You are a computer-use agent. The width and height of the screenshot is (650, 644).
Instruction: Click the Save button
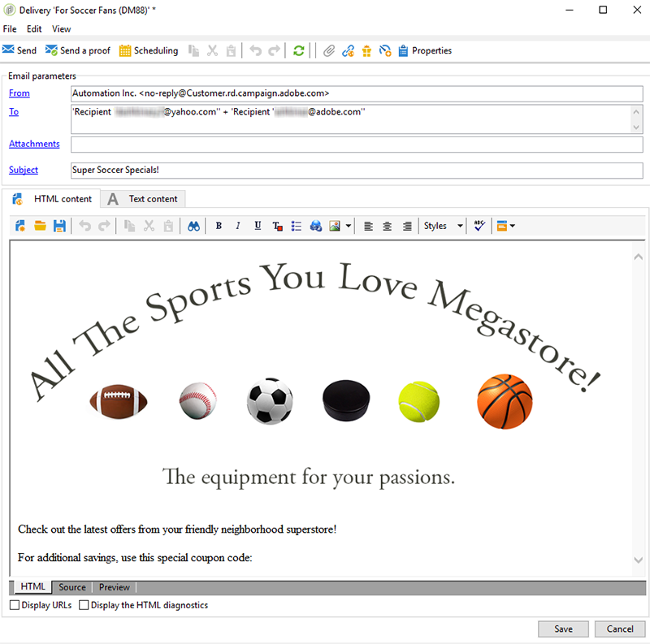click(x=563, y=629)
